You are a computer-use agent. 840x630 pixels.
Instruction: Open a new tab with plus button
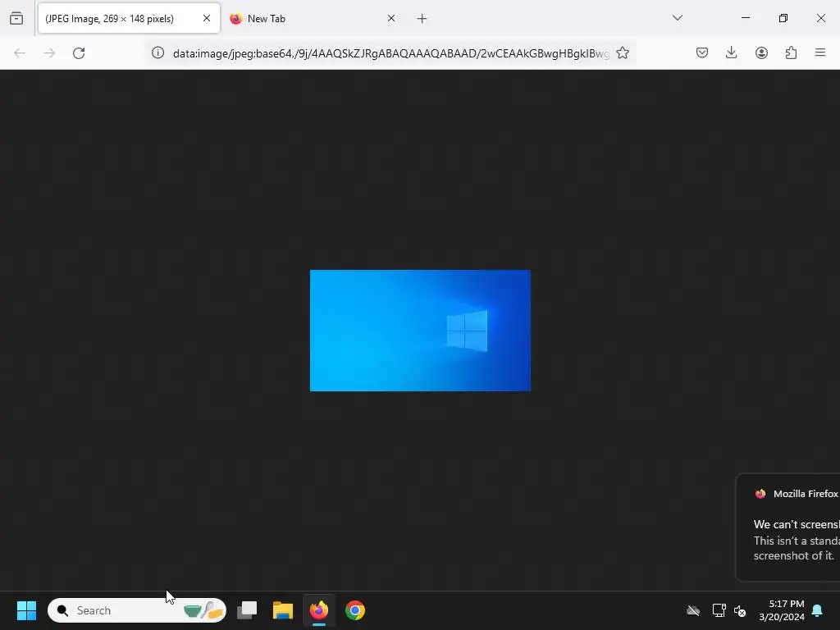pos(422,19)
